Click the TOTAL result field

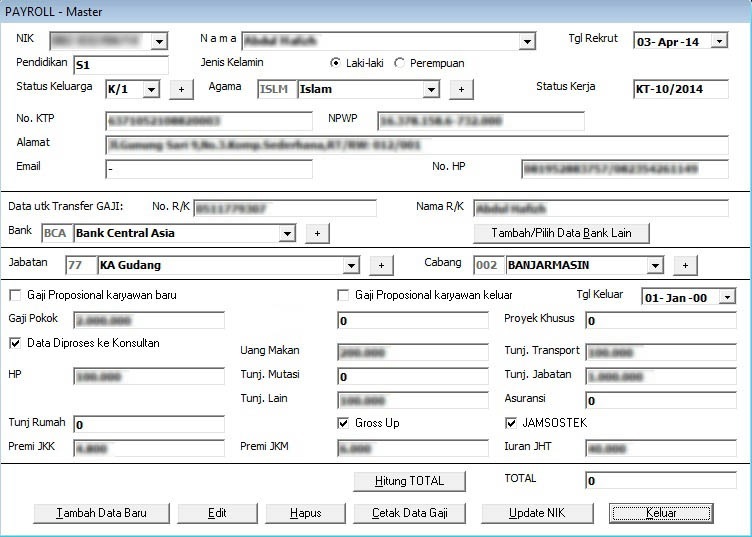(x=661, y=481)
